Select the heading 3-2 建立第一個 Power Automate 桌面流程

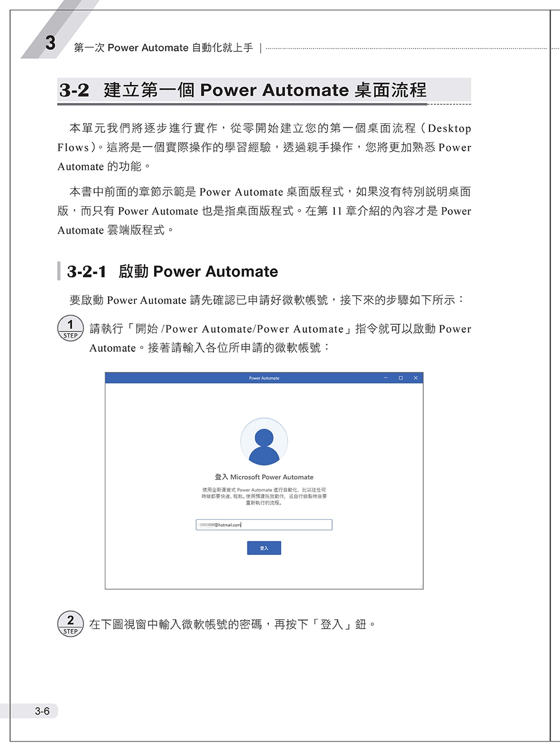point(242,90)
